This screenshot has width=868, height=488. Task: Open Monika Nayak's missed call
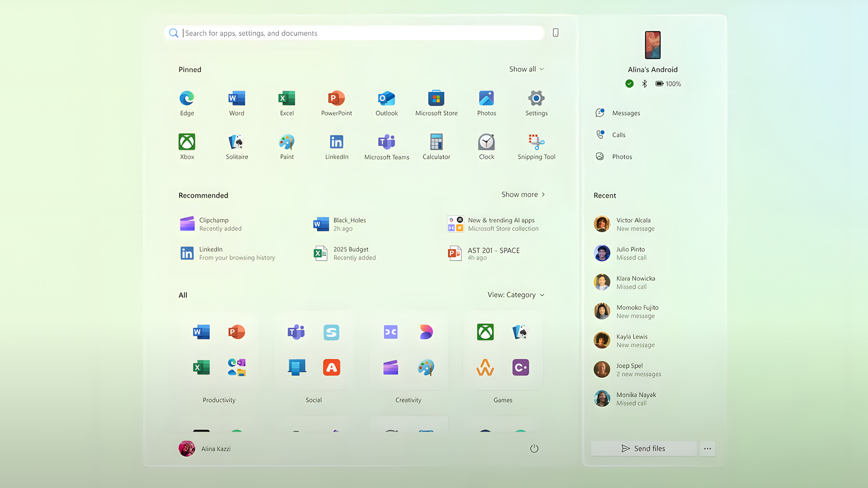click(625, 399)
